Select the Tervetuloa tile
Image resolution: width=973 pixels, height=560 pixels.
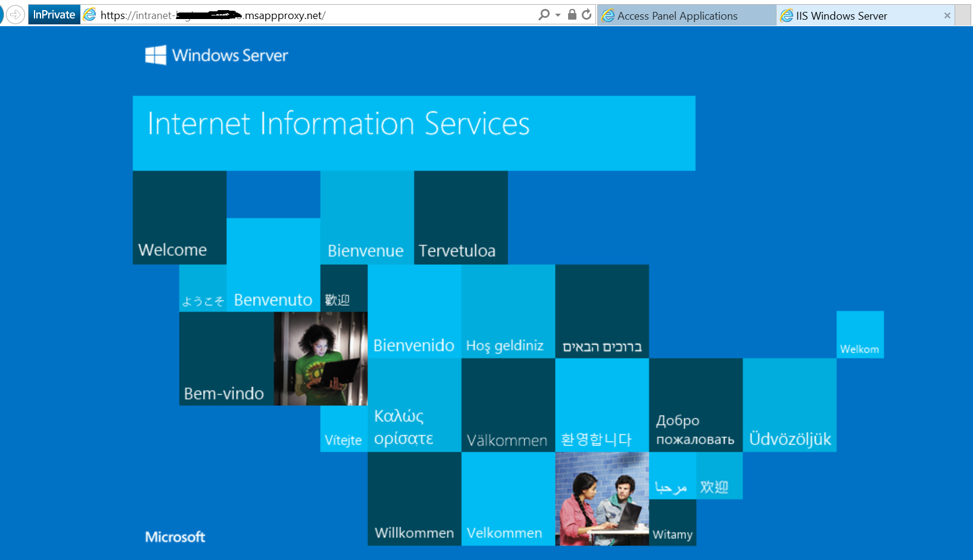[460, 218]
